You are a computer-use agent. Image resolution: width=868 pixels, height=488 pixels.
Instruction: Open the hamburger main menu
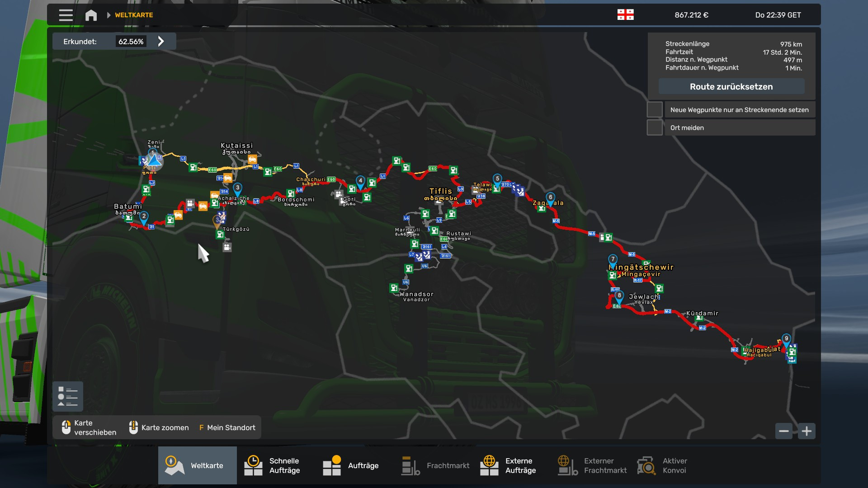(66, 15)
